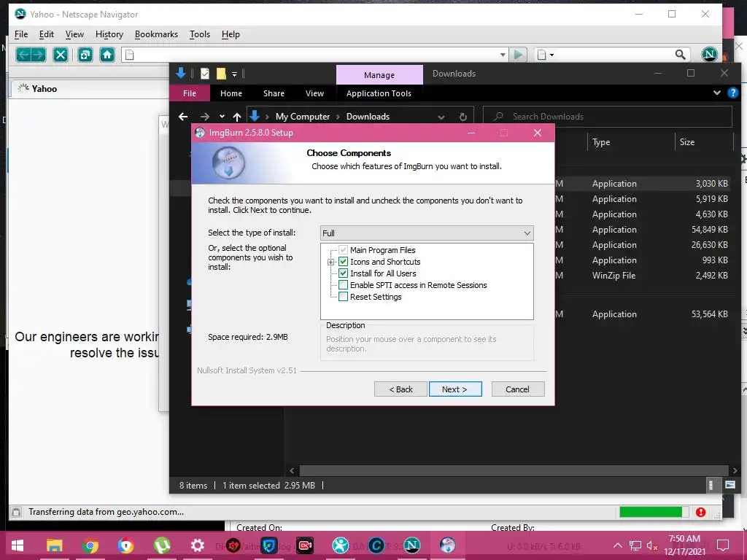Image resolution: width=747 pixels, height=560 pixels.
Task: Click Explorer refresh icon
Action: (462, 117)
